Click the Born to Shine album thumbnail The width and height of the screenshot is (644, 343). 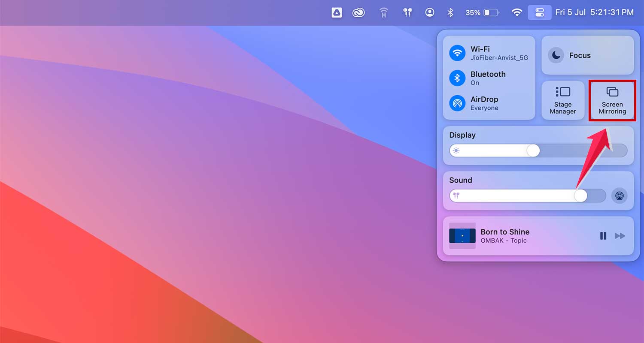pyautogui.click(x=462, y=235)
